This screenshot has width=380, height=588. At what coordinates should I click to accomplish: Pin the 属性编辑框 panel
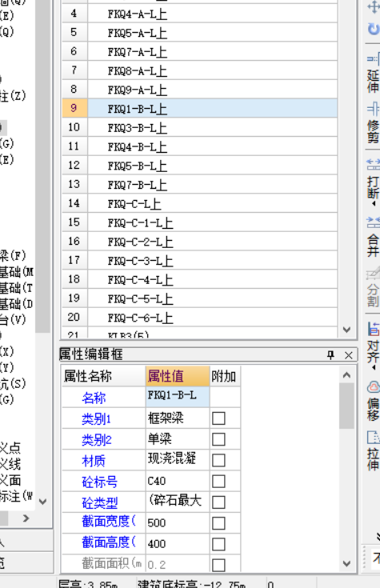pyautogui.click(x=330, y=354)
